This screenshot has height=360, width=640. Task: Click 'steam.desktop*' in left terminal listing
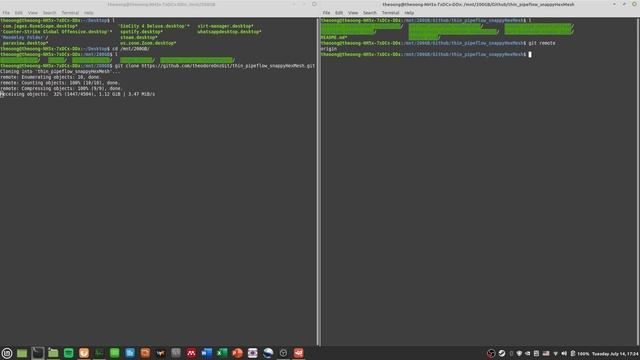click(138, 37)
